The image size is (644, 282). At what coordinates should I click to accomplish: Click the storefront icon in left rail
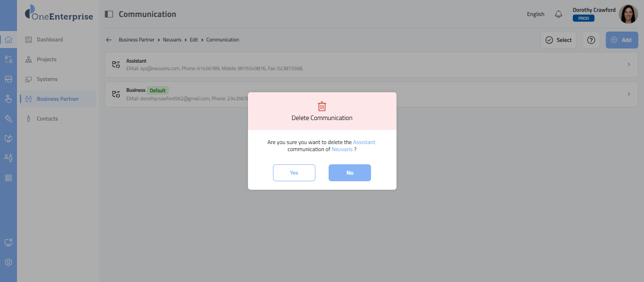[8, 79]
